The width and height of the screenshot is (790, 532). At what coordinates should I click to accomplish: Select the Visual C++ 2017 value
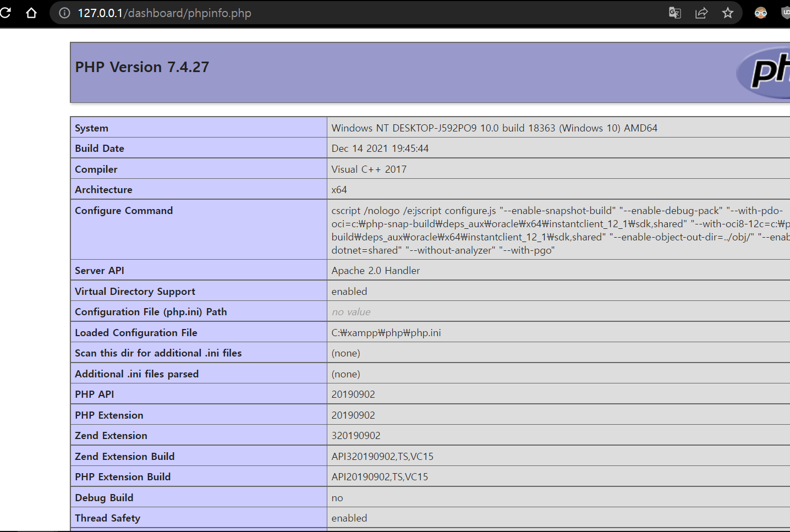(x=369, y=169)
